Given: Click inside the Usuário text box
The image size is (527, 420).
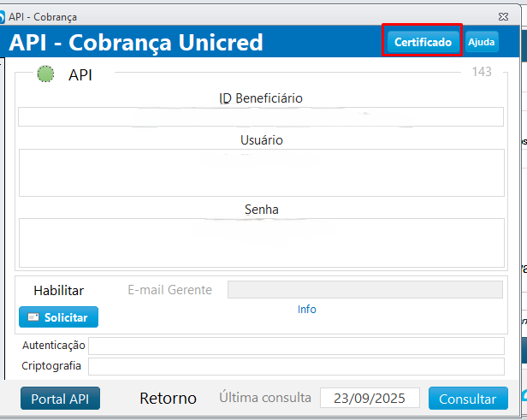Looking at the screenshot, I should pos(261,173).
